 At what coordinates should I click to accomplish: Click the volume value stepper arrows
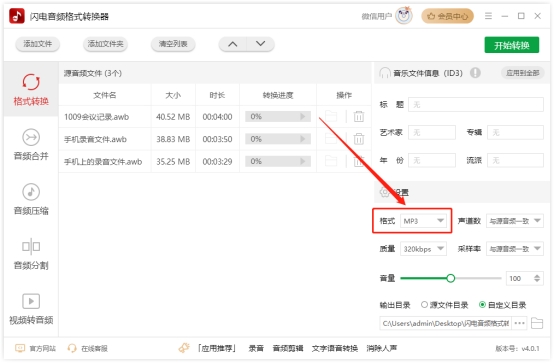(x=537, y=278)
